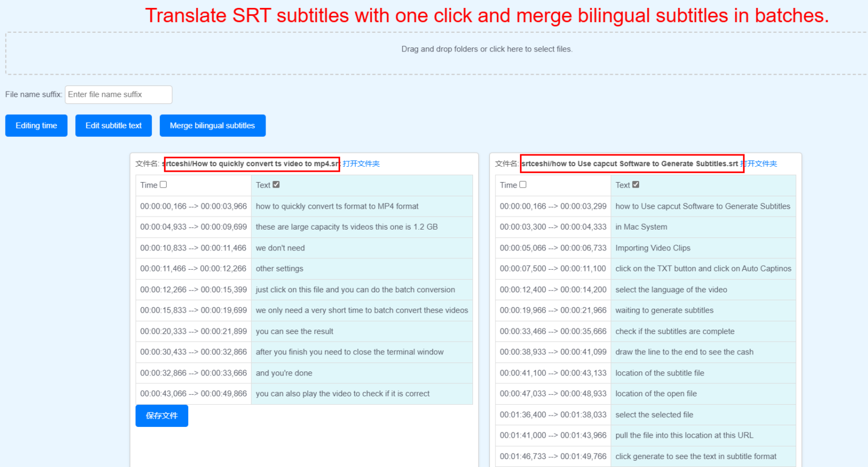This screenshot has height=467, width=868.
Task: Open 打开文件夹 link next to mp4 subtitle file
Action: 361,163
